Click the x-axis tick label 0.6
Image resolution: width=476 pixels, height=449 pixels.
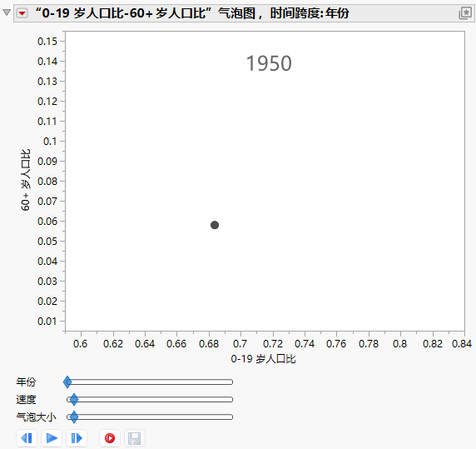pyautogui.click(x=81, y=344)
